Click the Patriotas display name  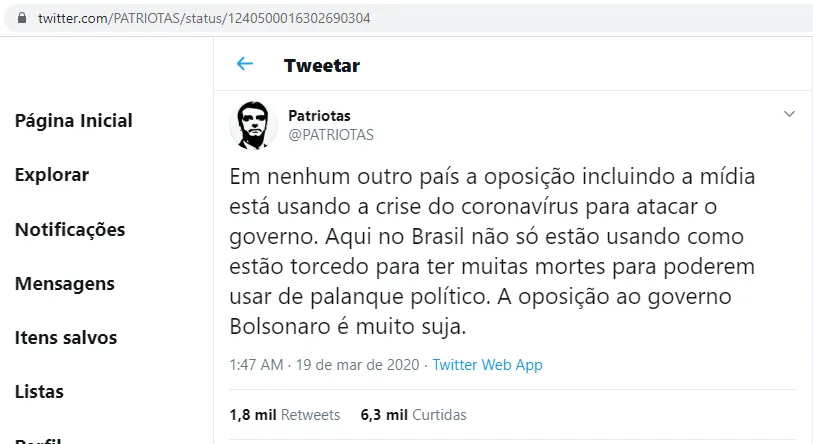pos(319,116)
